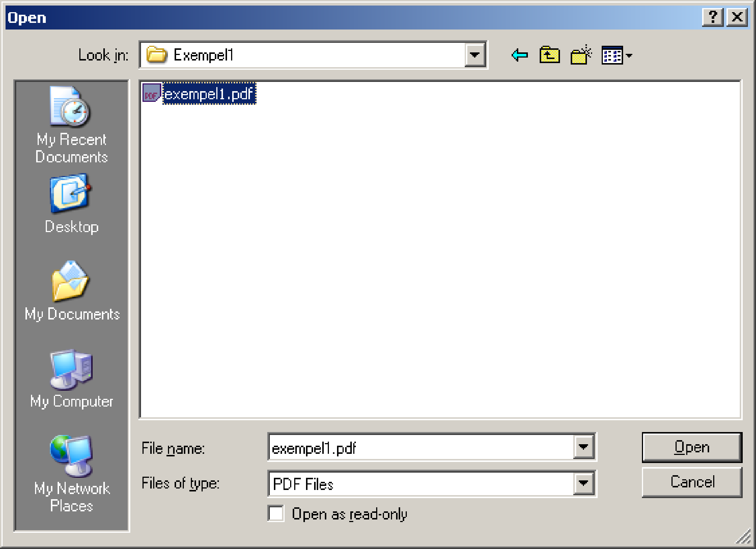Click the Cancel button

click(692, 482)
